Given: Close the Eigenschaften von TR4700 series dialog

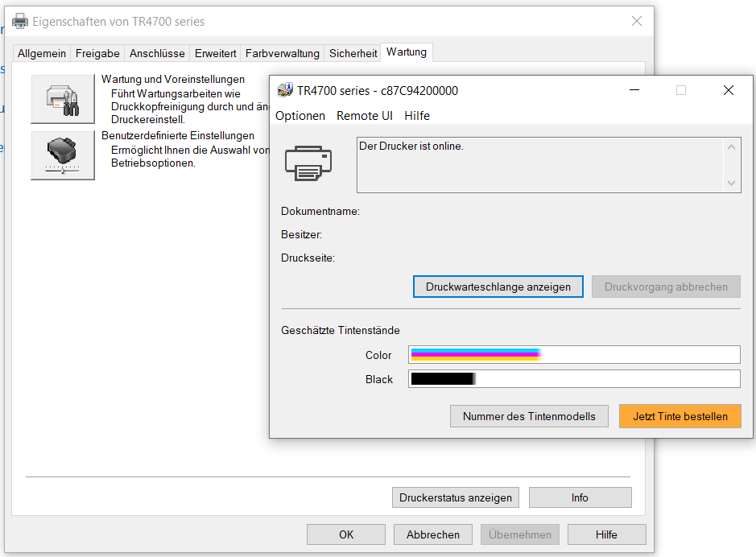Looking at the screenshot, I should click(637, 21).
